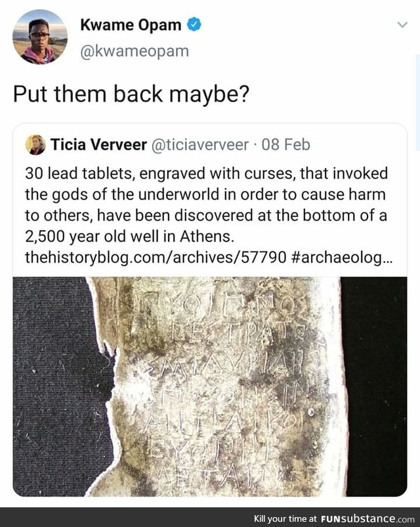
Task: Open the lead tablet photo
Action: 210,387
